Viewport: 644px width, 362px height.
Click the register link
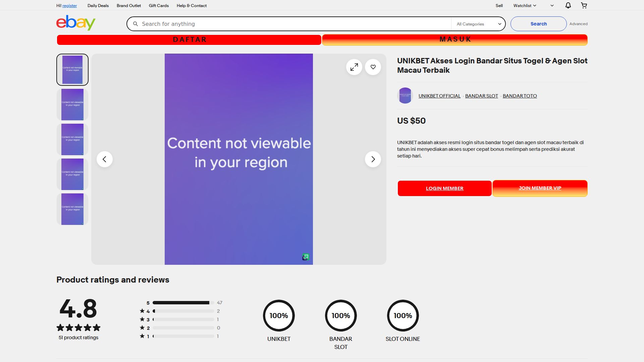click(69, 5)
